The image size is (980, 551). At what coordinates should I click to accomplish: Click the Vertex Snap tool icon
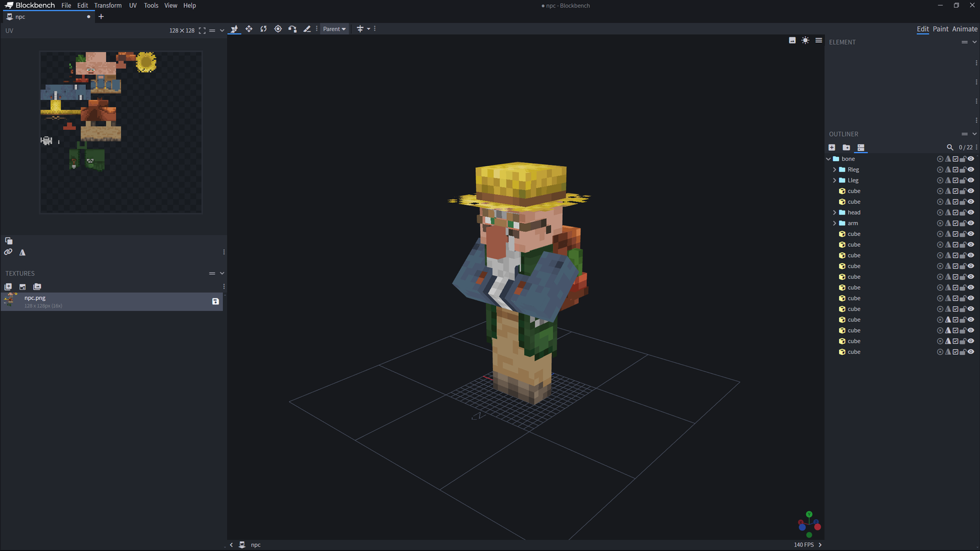[x=292, y=29]
